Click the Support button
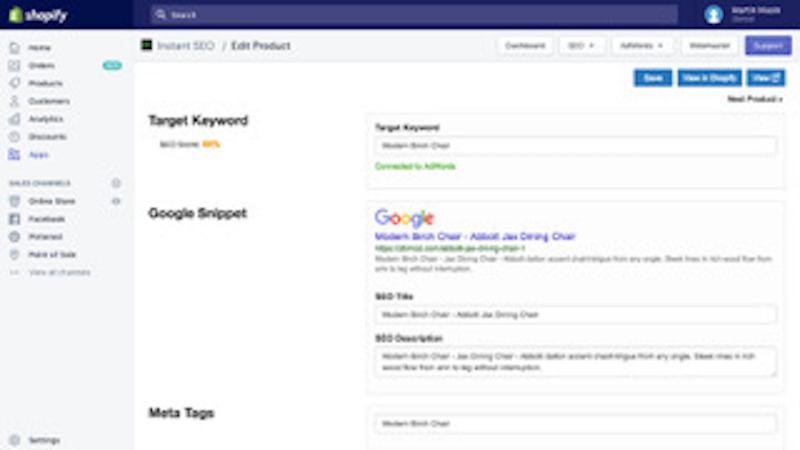The image size is (800, 450). click(x=768, y=45)
